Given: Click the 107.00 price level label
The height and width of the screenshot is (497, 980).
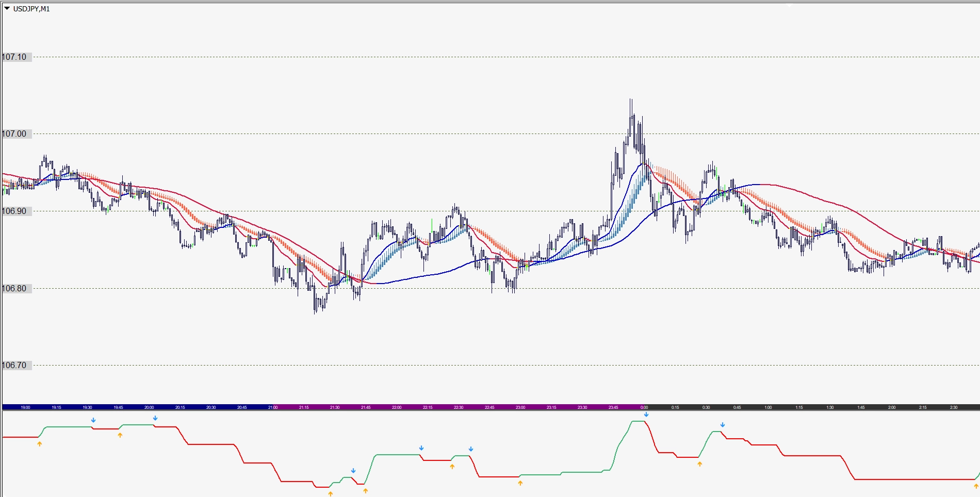Looking at the screenshot, I should click(x=14, y=134).
